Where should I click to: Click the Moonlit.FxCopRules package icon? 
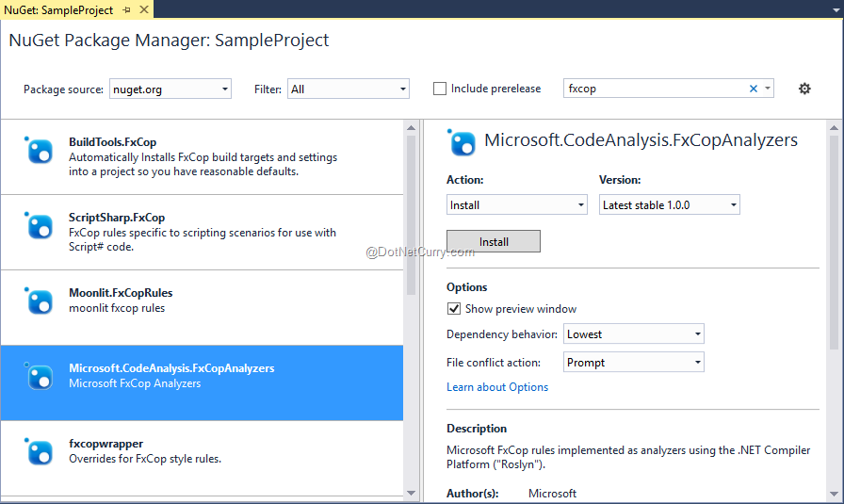(40, 301)
